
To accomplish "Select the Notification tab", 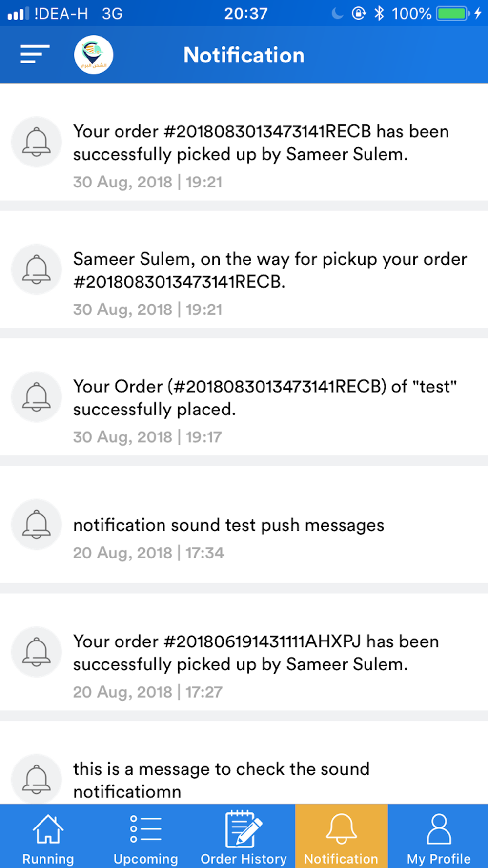I will pyautogui.click(x=341, y=836).
